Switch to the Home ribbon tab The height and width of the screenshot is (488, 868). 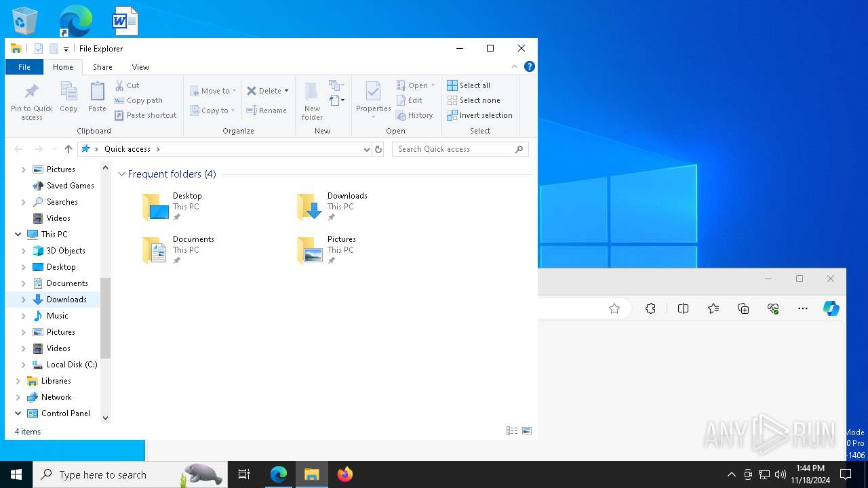tap(63, 67)
